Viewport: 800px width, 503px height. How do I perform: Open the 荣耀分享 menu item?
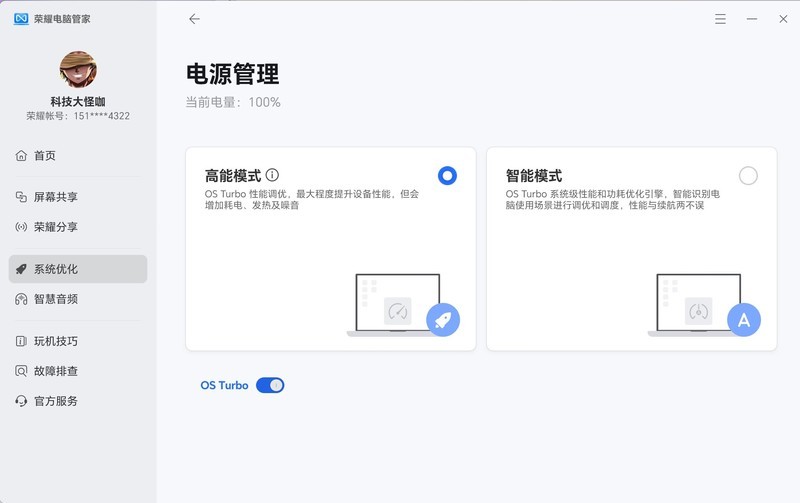point(78,227)
